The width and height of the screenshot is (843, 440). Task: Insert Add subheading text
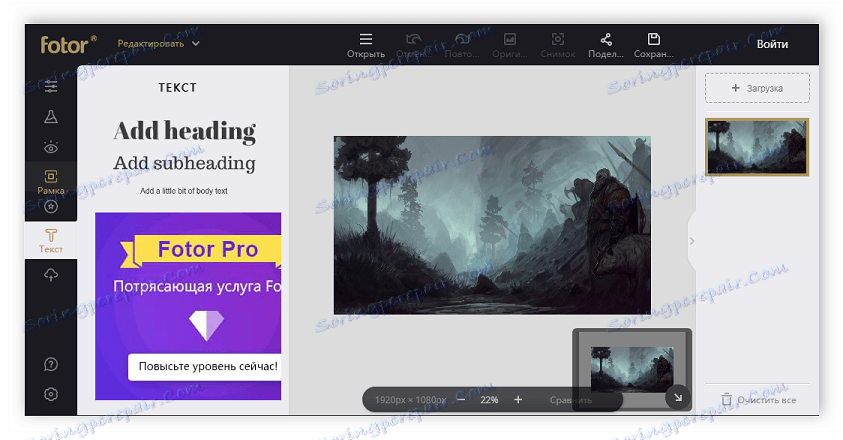tap(184, 163)
